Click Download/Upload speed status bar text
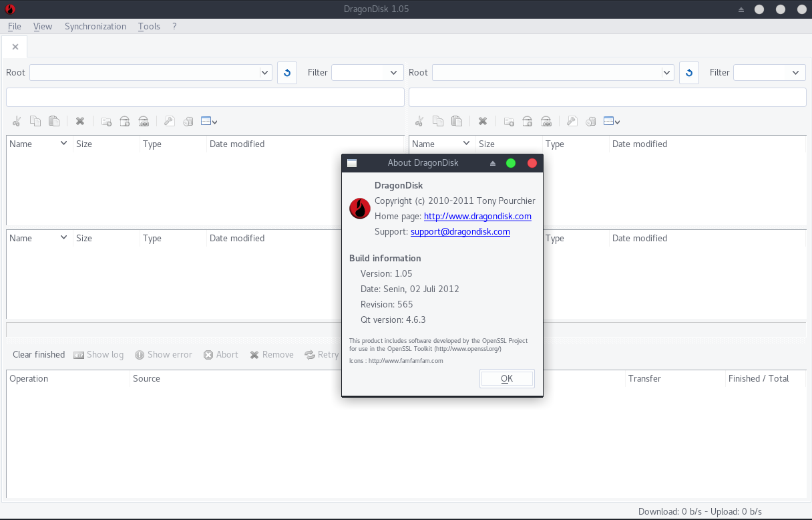The height and width of the screenshot is (520, 812). tap(700, 511)
